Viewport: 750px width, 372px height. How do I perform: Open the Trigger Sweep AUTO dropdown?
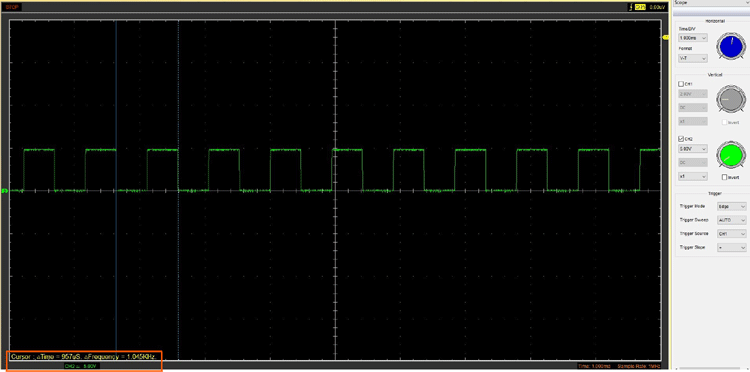click(731, 220)
